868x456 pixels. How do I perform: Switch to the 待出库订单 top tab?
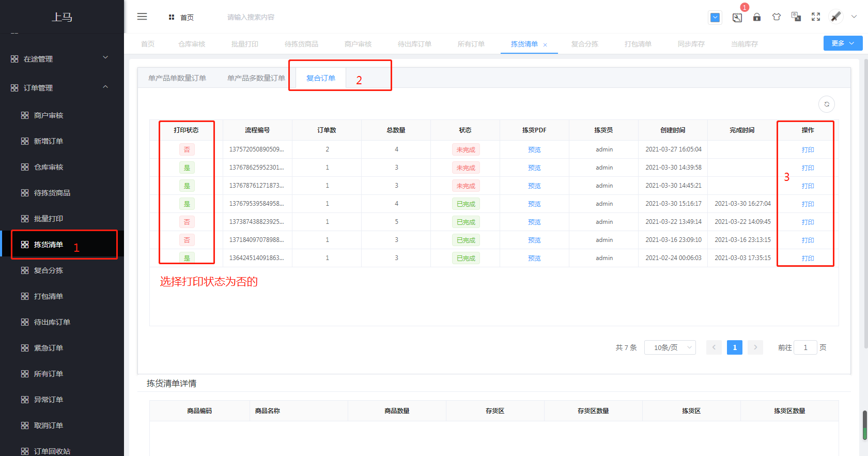click(x=414, y=44)
